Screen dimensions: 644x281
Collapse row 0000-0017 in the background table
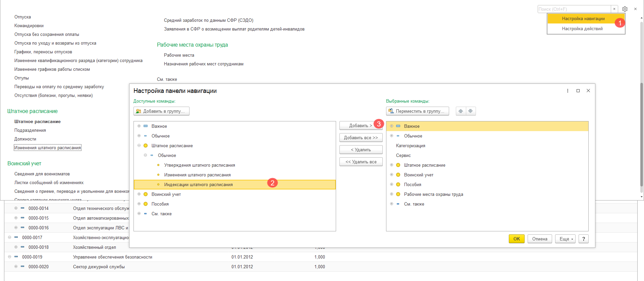(x=9, y=237)
